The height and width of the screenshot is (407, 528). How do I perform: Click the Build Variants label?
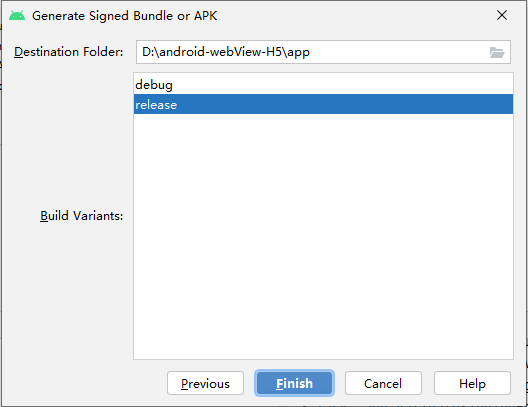81,216
